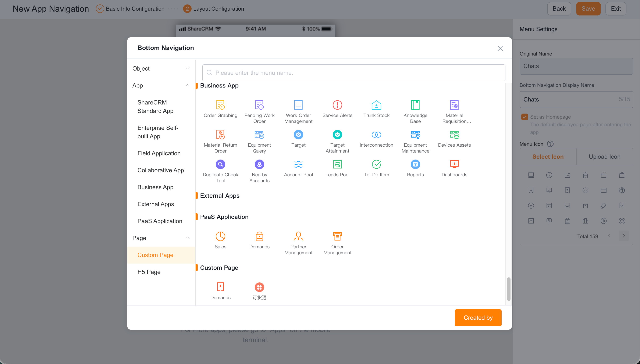
Task: Click the app list vertical scrollbar
Action: [508, 289]
